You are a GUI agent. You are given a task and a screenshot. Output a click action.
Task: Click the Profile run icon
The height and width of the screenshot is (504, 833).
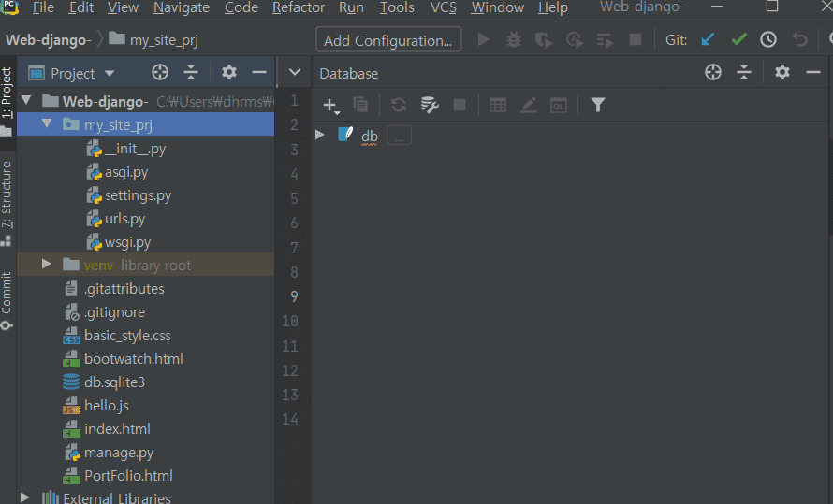coord(575,40)
